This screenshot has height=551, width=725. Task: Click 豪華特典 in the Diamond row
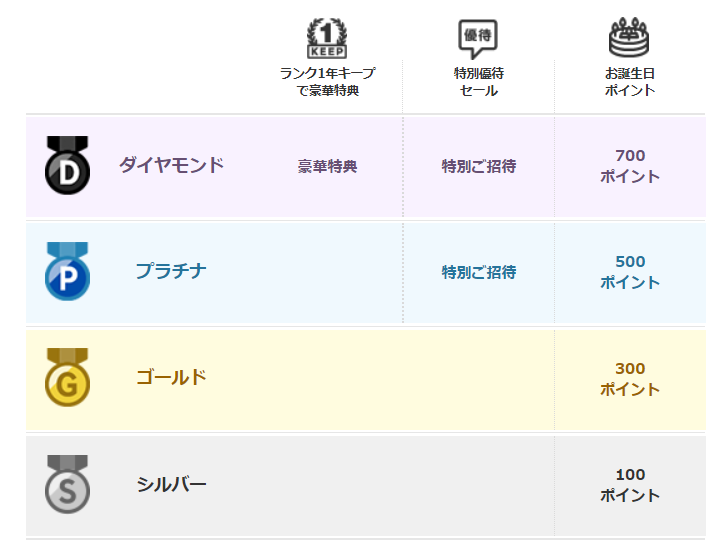[327, 166]
